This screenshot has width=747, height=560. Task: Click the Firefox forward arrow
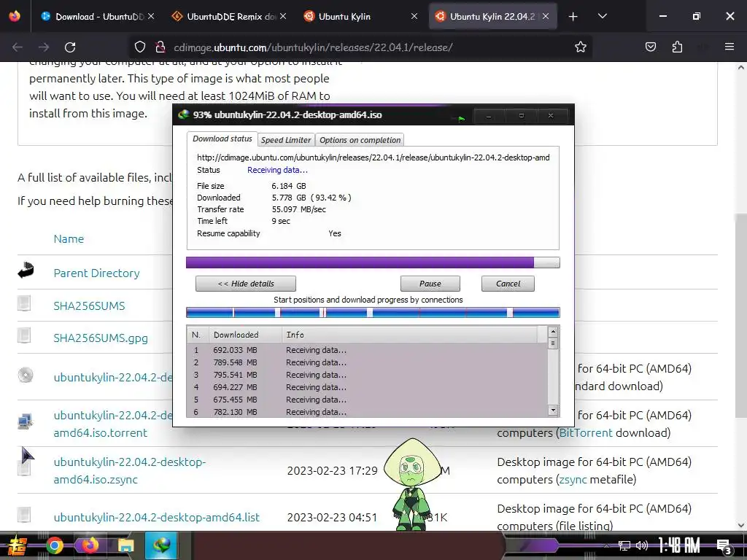click(x=44, y=47)
